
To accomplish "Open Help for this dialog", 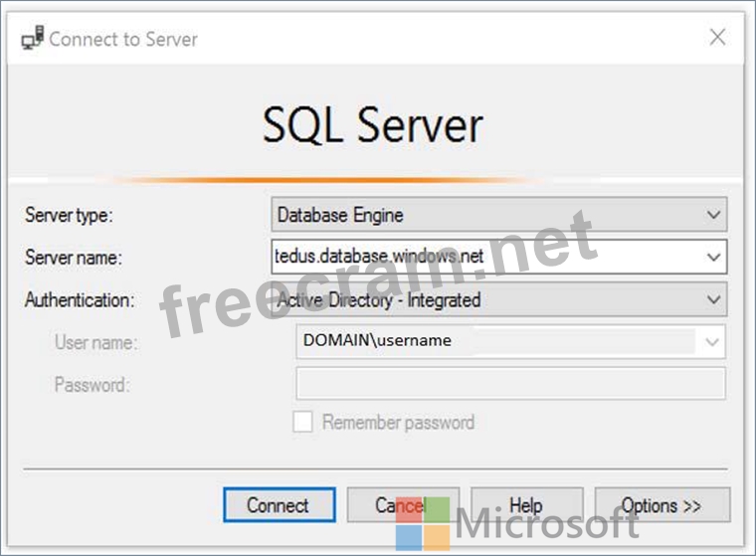I will (x=525, y=505).
